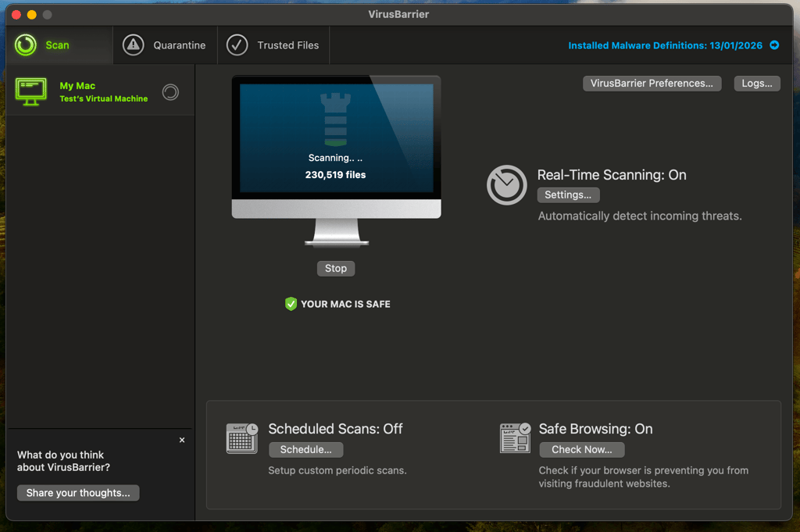Click the Real-Time Scanning clock icon
This screenshot has width=800, height=532.
point(506,184)
